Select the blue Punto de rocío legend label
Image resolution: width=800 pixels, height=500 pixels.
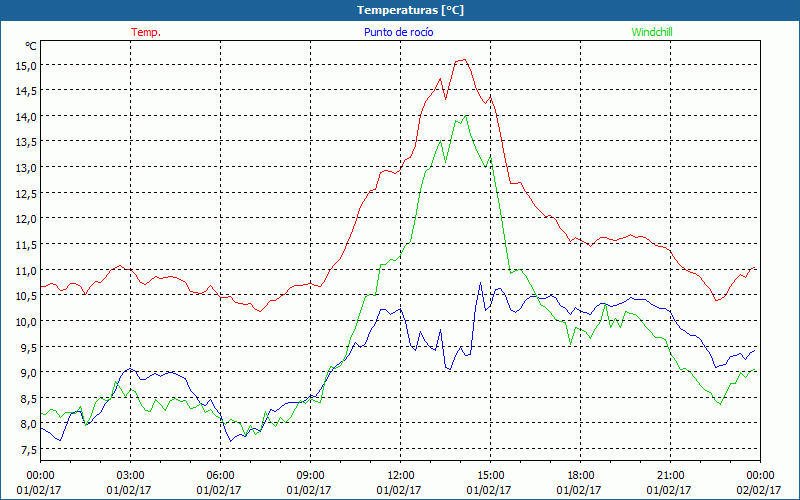click(398, 32)
